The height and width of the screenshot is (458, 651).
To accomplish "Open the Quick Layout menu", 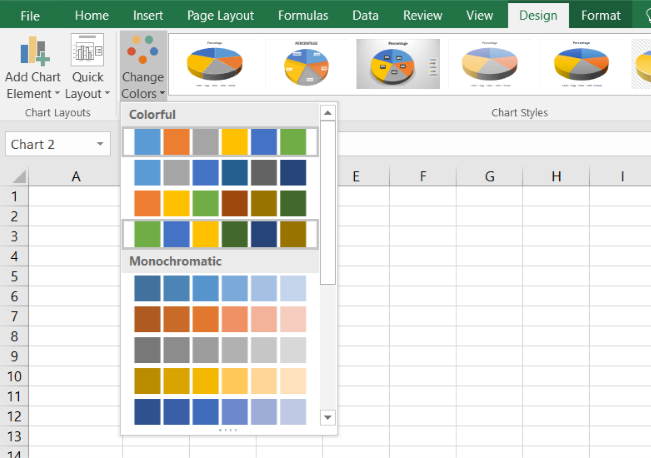I will 87,66.
